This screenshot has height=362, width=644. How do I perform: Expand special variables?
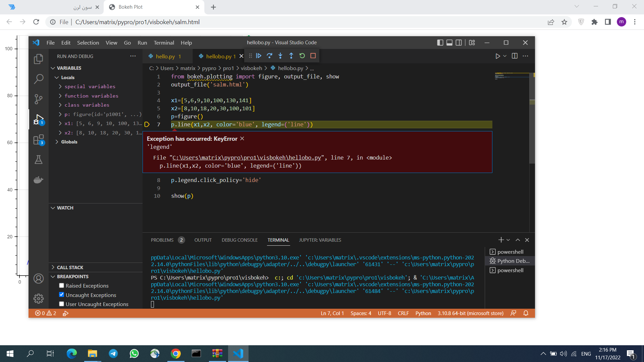click(x=60, y=86)
